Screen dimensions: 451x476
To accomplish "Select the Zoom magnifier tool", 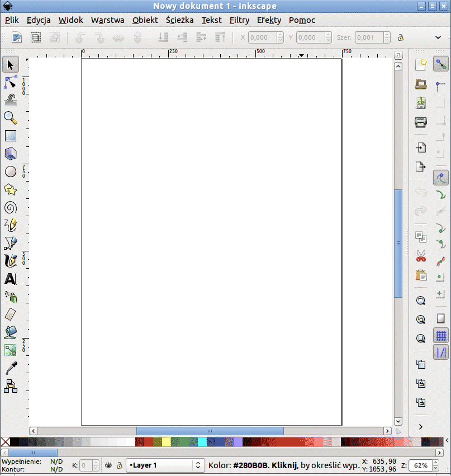I will click(11, 118).
